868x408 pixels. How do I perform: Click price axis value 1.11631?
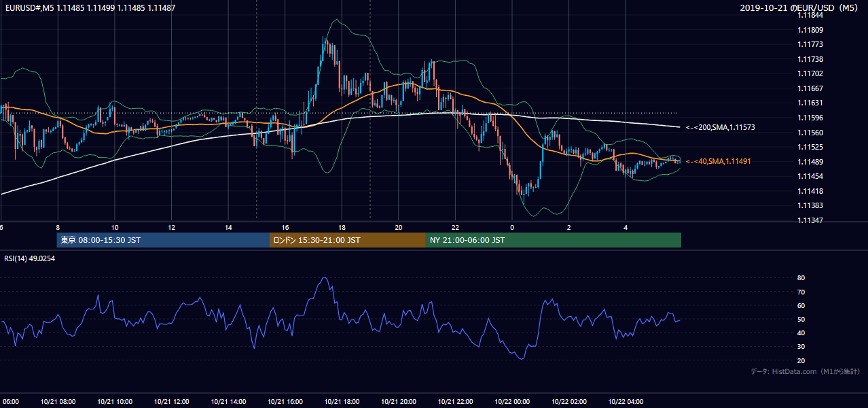point(811,103)
